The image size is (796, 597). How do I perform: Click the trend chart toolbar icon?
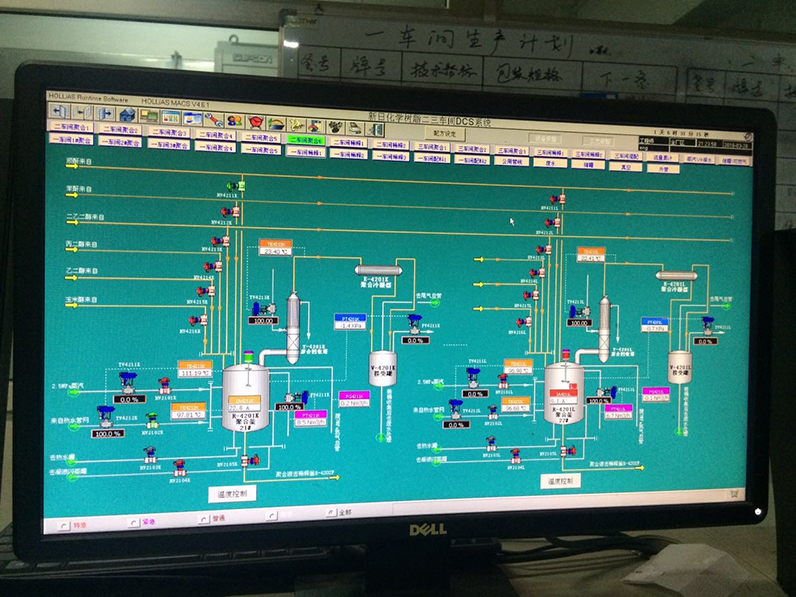(x=276, y=122)
